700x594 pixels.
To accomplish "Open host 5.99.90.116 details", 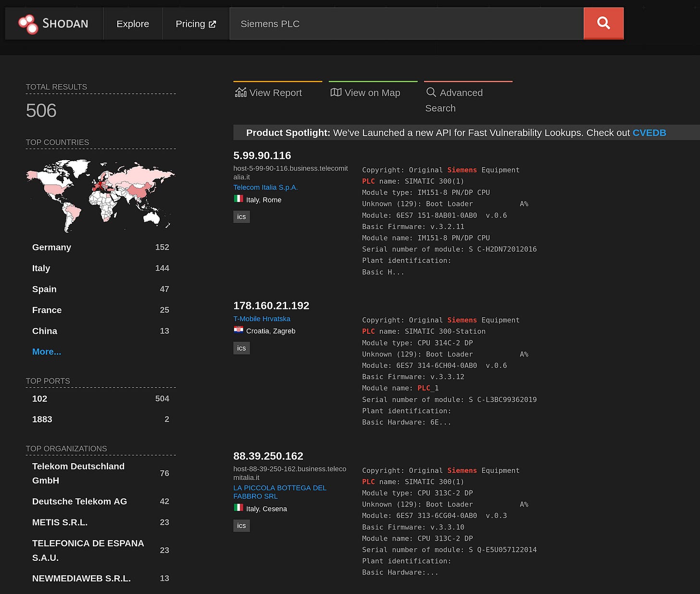I will [x=262, y=155].
